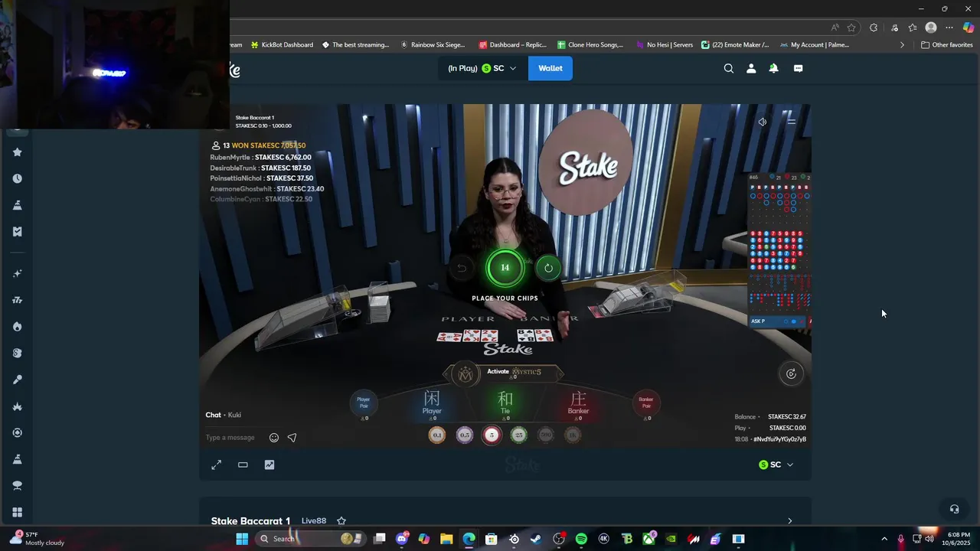This screenshot has height=551, width=980.
Task: Open the Slots 777 sidebar icon
Action: pos(17,300)
